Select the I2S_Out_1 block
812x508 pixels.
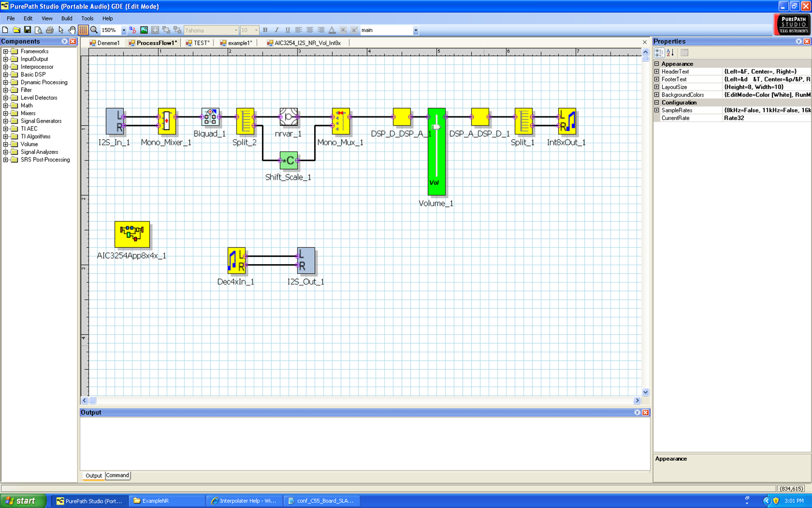(306, 261)
